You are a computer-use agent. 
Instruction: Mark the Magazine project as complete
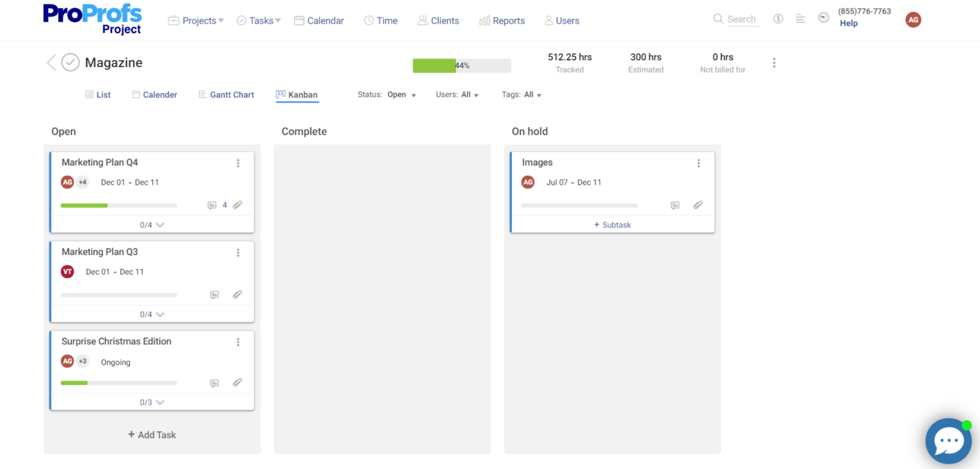pyautogui.click(x=70, y=62)
